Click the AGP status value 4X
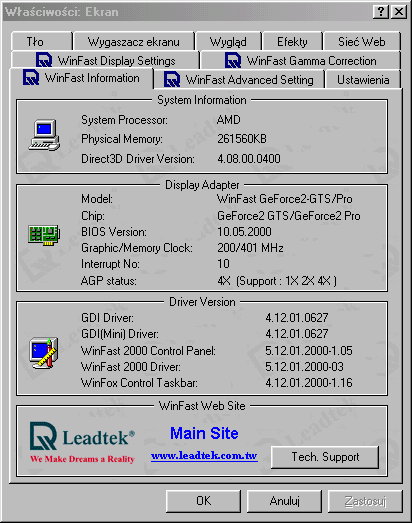Viewport: 412px width, 523px height. point(224,281)
